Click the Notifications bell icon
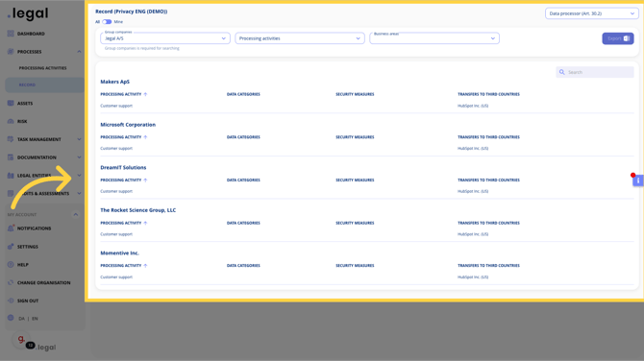This screenshot has height=361, width=644. pos(11,229)
